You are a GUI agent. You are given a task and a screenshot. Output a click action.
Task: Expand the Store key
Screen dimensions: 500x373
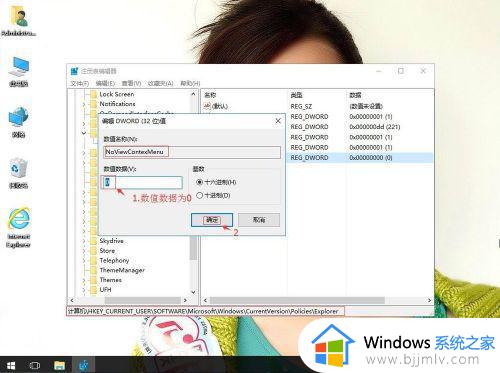pos(84,251)
